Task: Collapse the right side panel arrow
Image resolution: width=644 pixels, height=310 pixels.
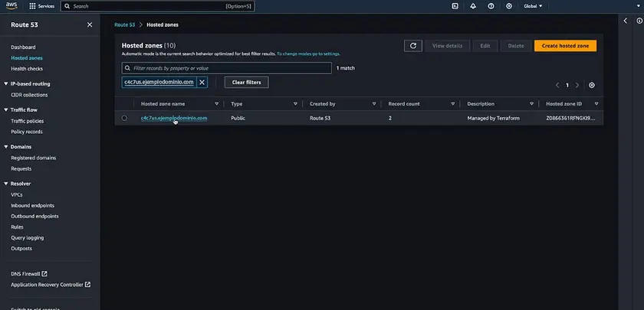Action: click(625, 21)
